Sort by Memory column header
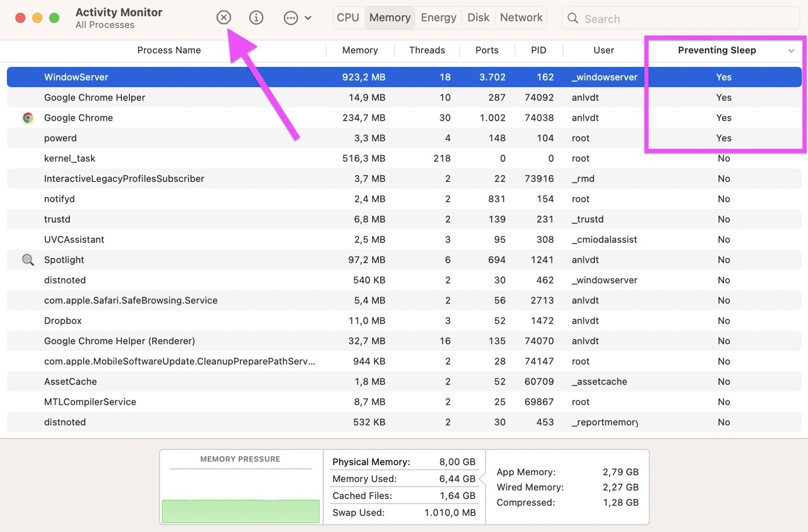808x532 pixels. click(360, 50)
